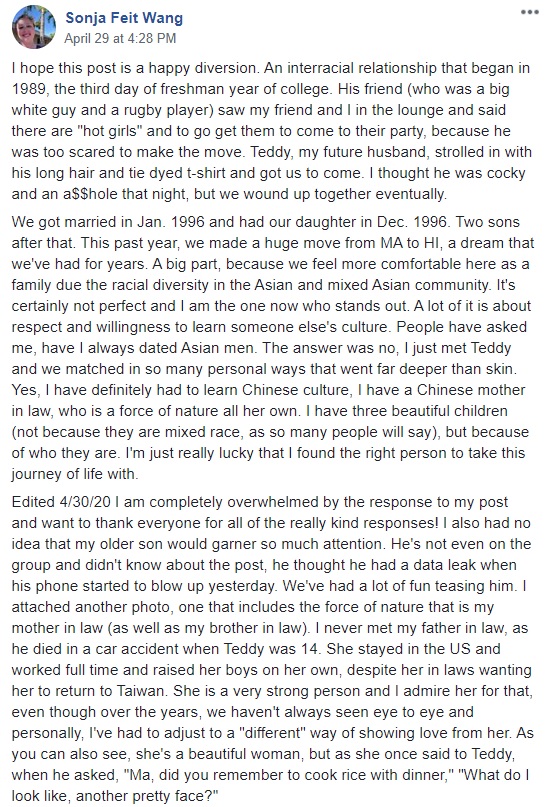This screenshot has width=547, height=807.
Task: Open the April 29 at 4:28 PM timestamp
Action: tap(120, 38)
